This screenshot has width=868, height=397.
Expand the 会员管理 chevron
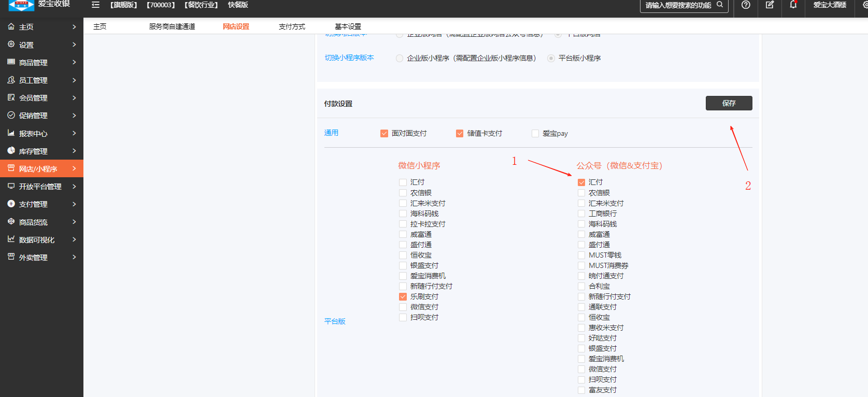coord(74,97)
